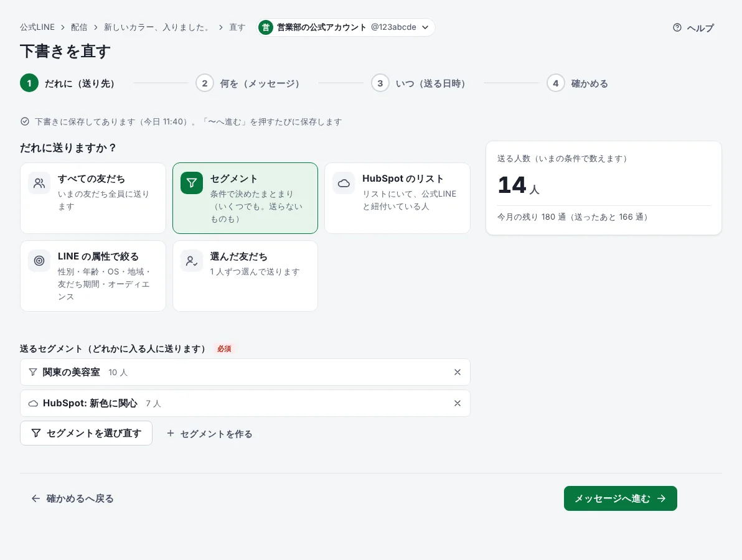Click the 7 人 count on HubSpot segment
Screen dimensions: 742x560
[153, 404]
